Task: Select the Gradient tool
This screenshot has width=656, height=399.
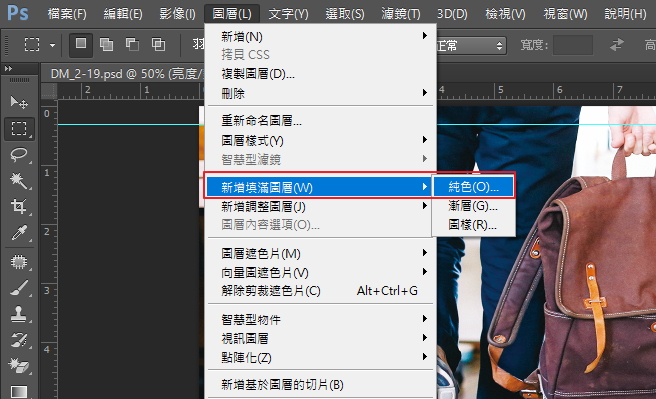Action: click(19, 391)
